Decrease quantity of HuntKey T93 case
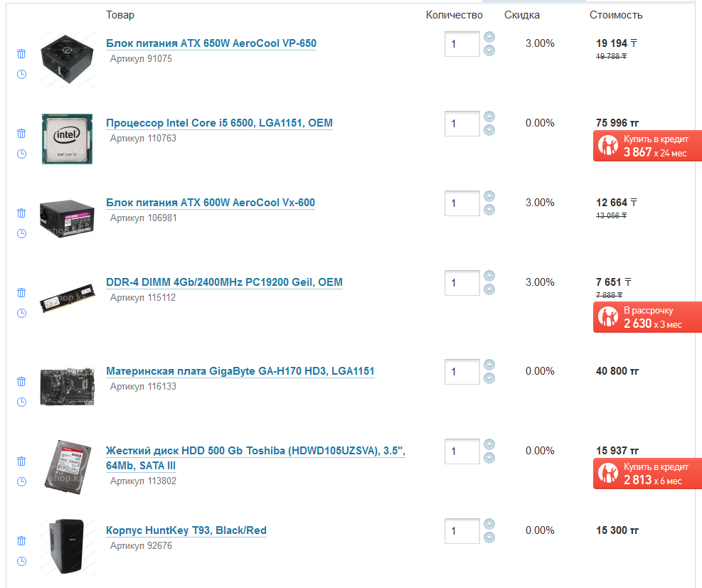The height and width of the screenshot is (588, 702). [489, 538]
